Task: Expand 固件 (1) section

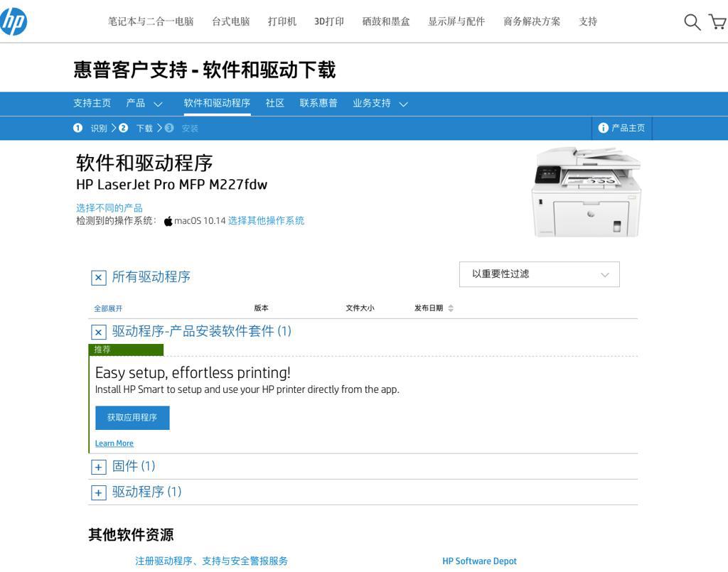Action: pos(98,467)
